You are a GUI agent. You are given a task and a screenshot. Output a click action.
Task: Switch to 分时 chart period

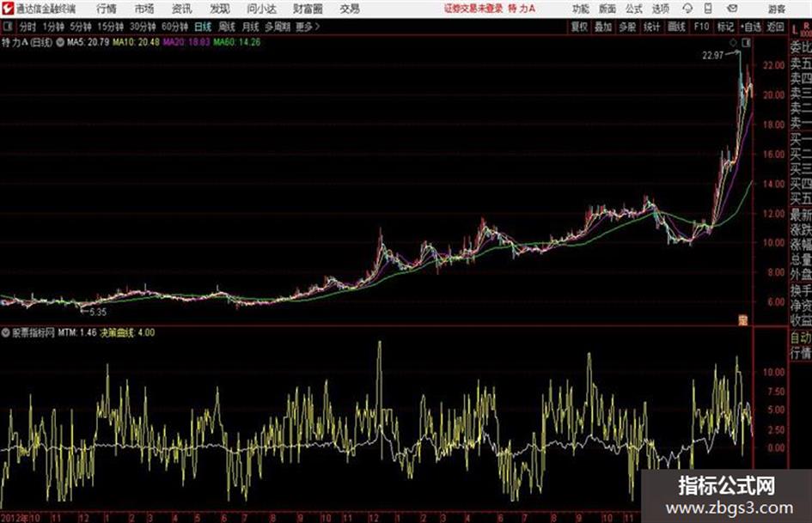28,27
